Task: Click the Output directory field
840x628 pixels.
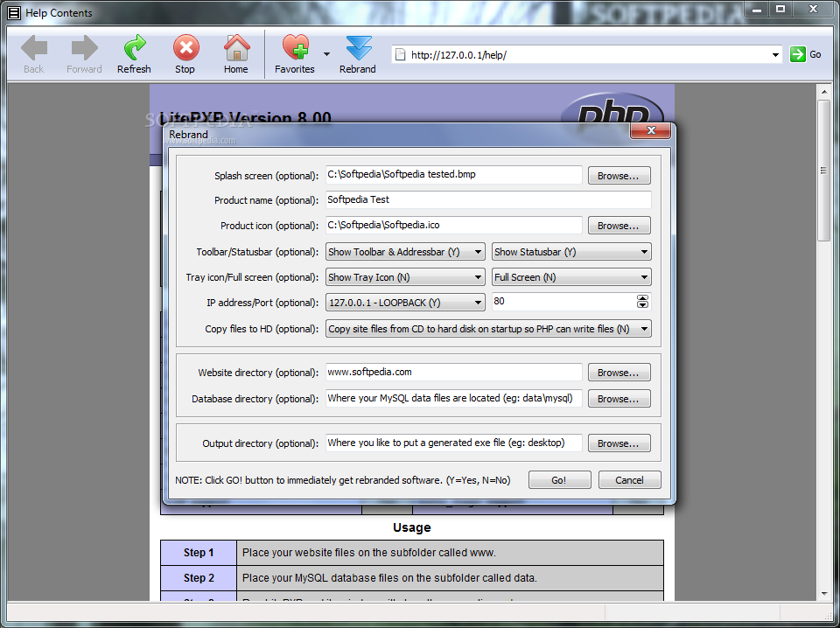Action: coord(454,443)
